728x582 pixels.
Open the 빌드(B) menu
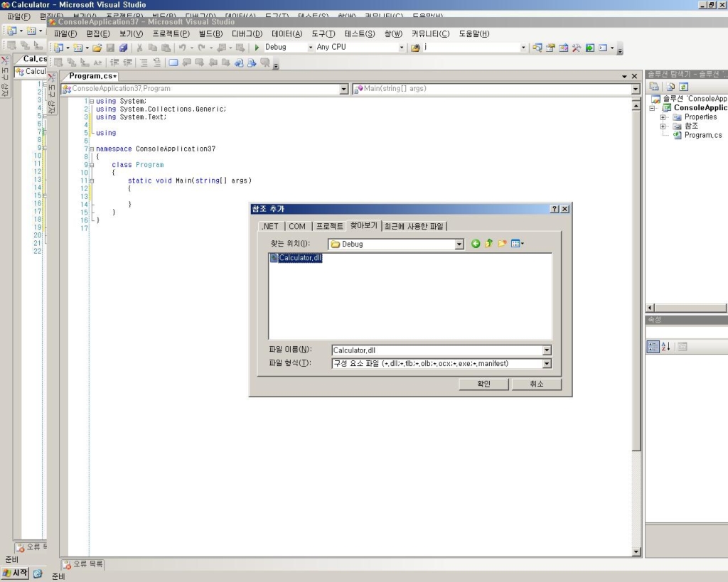(210, 34)
